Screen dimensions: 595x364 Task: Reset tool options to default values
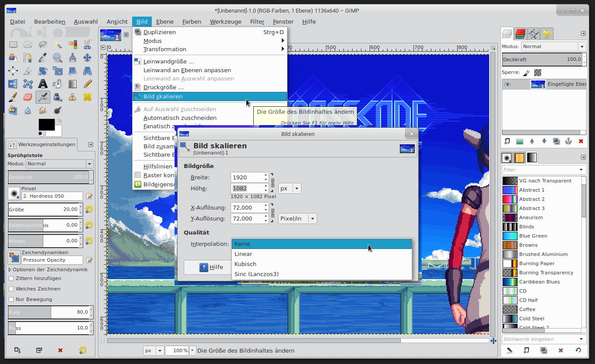coord(83,350)
